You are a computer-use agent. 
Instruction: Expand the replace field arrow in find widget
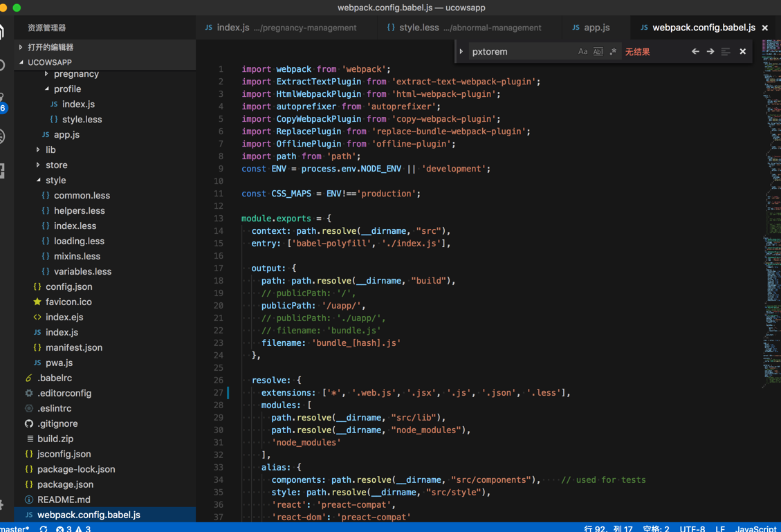point(461,52)
